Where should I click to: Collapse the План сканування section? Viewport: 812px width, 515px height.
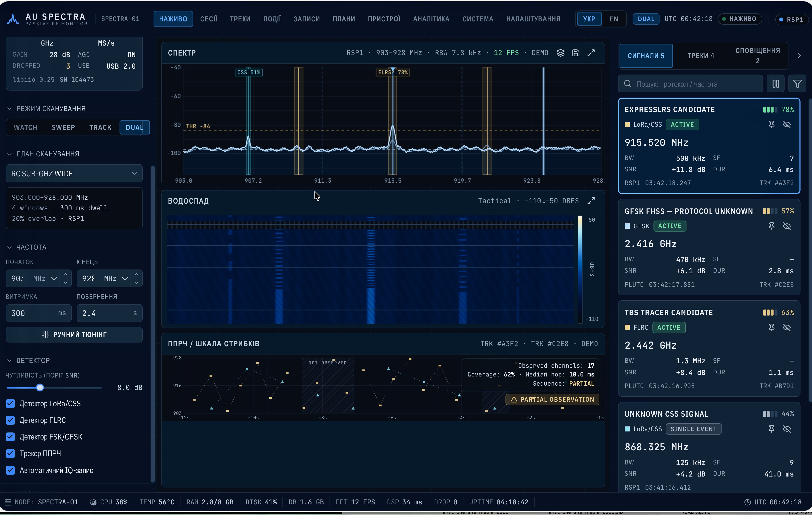coord(9,154)
